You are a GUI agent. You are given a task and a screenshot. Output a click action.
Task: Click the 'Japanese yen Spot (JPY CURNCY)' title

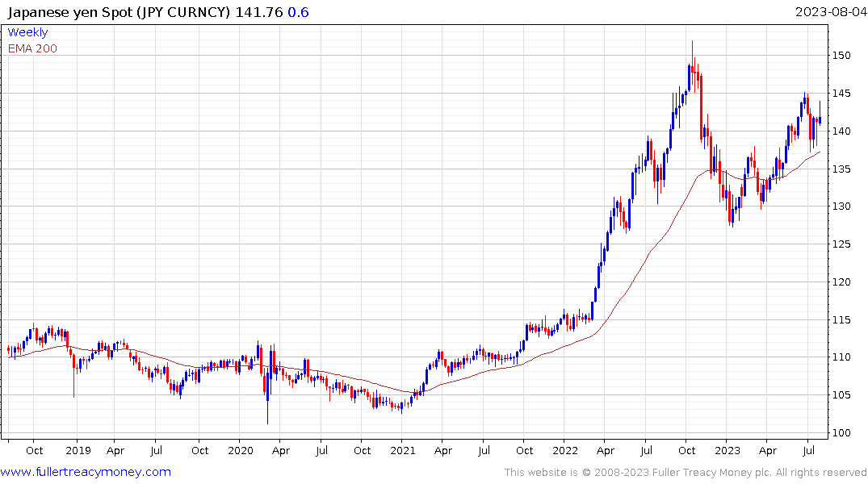click(x=119, y=12)
